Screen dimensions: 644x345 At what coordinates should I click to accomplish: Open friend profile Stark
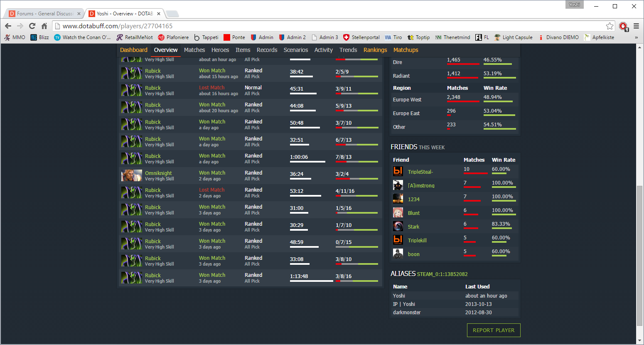(x=413, y=227)
